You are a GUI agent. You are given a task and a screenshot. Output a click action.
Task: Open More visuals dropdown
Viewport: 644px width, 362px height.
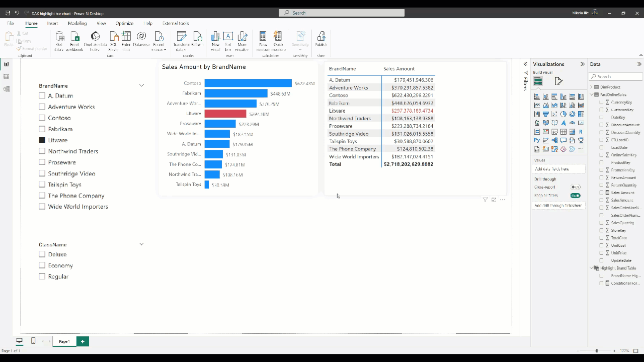[x=243, y=41]
